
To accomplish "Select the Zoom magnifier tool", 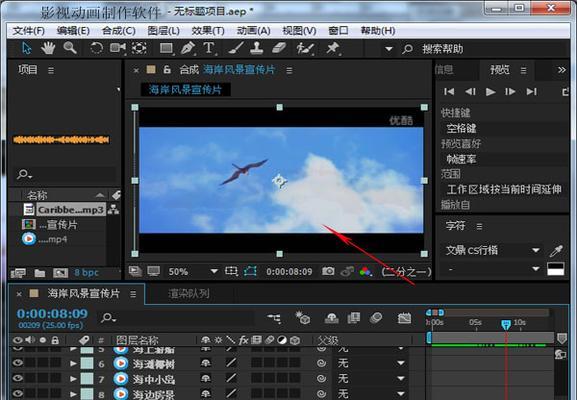I will [70, 48].
